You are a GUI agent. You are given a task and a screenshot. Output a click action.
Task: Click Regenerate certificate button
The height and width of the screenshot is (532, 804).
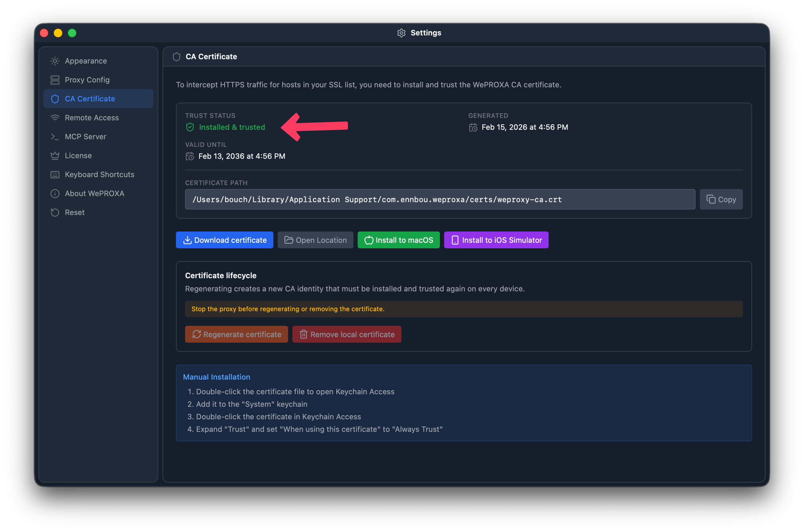(x=236, y=334)
